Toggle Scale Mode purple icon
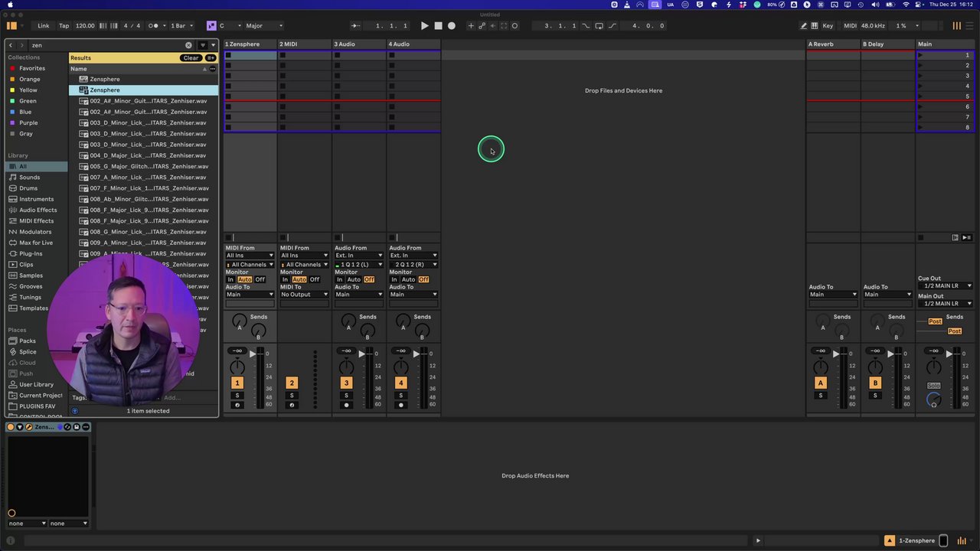Viewport: 980px width, 551px height. tap(211, 26)
